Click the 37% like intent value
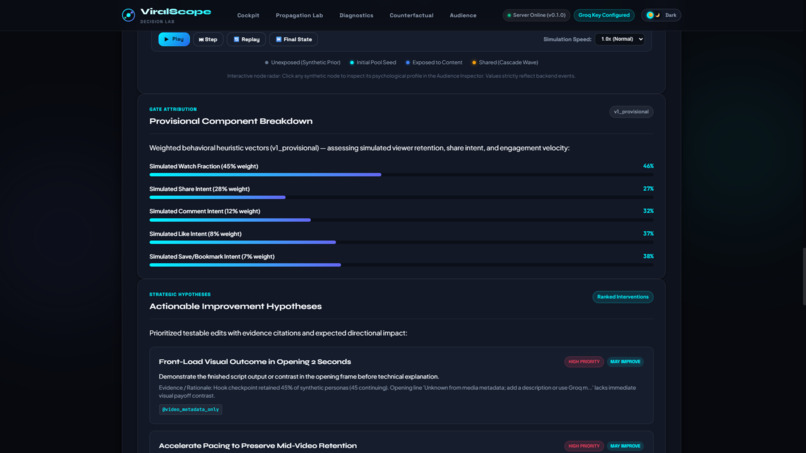Image resolution: width=806 pixels, height=453 pixels. pyautogui.click(x=648, y=233)
